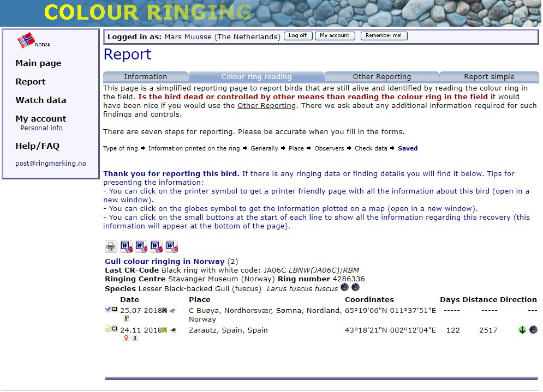Click the place 'Zarautz, Spain, Spain'
The width and height of the screenshot is (543, 392).
click(228, 330)
